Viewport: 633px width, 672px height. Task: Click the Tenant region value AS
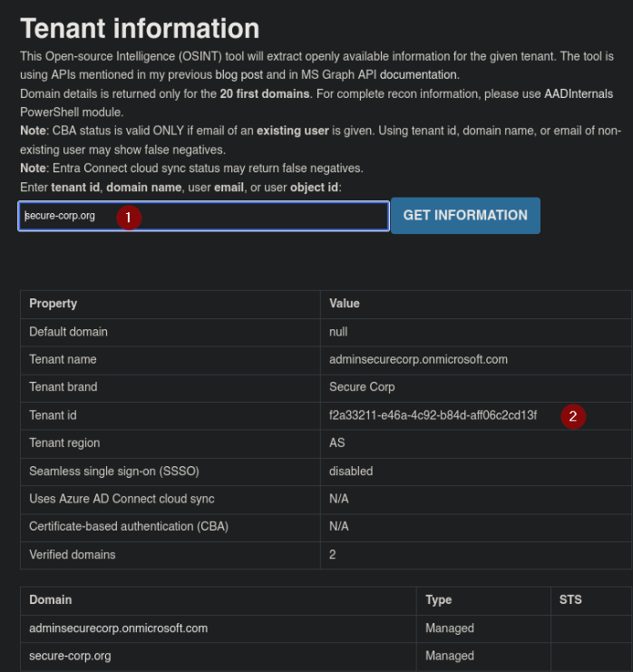(x=337, y=443)
